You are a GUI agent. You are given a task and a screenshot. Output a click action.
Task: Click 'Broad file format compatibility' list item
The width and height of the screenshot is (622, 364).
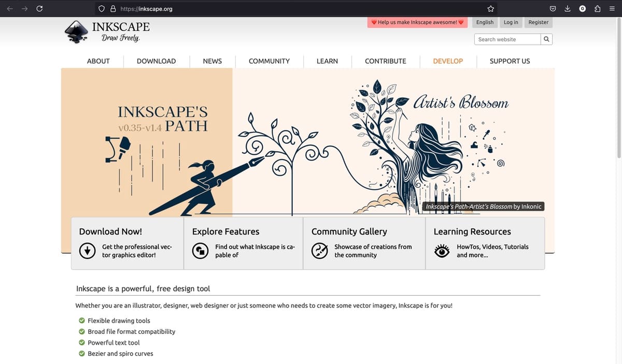tap(131, 331)
